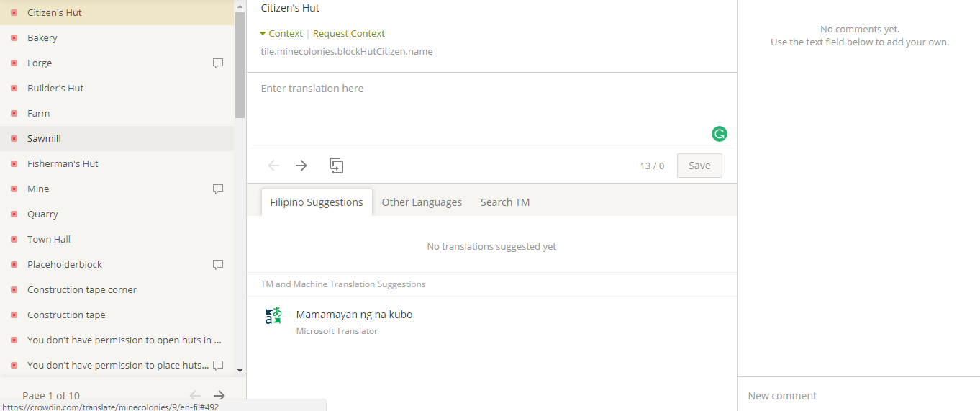Screen dimensions: 980x411
Task: Open the Search TM tab
Action: 505,202
